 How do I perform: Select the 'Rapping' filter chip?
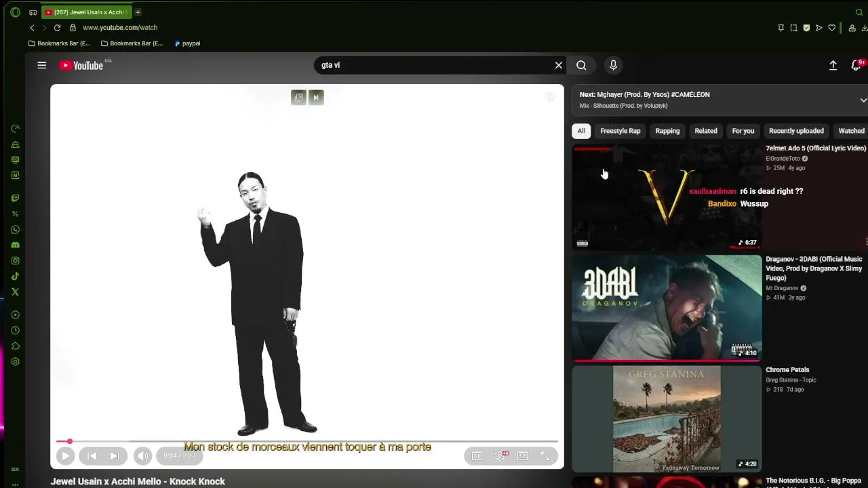point(667,131)
